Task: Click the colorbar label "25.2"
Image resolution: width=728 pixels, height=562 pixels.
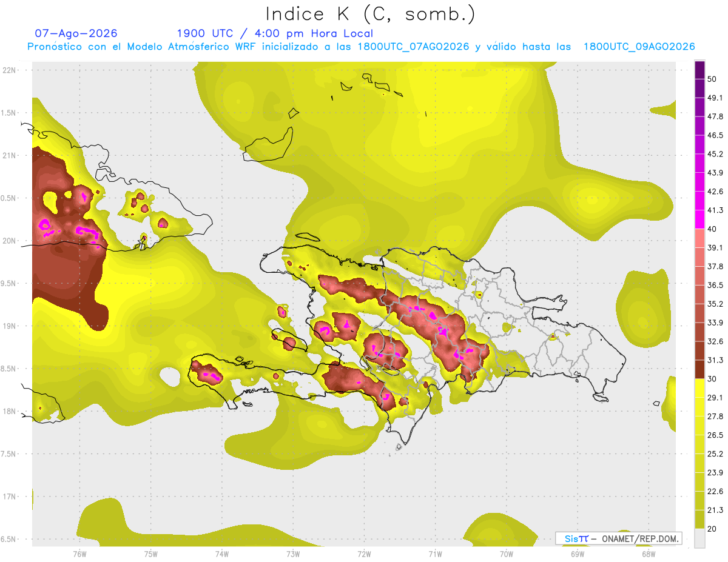Action: (715, 453)
